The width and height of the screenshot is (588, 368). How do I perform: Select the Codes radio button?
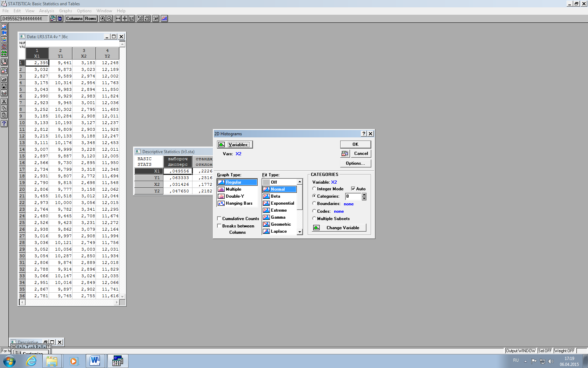pos(314,211)
